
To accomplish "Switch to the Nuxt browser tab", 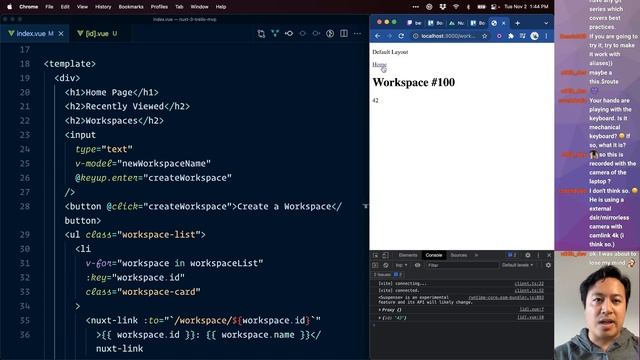I will [456, 23].
